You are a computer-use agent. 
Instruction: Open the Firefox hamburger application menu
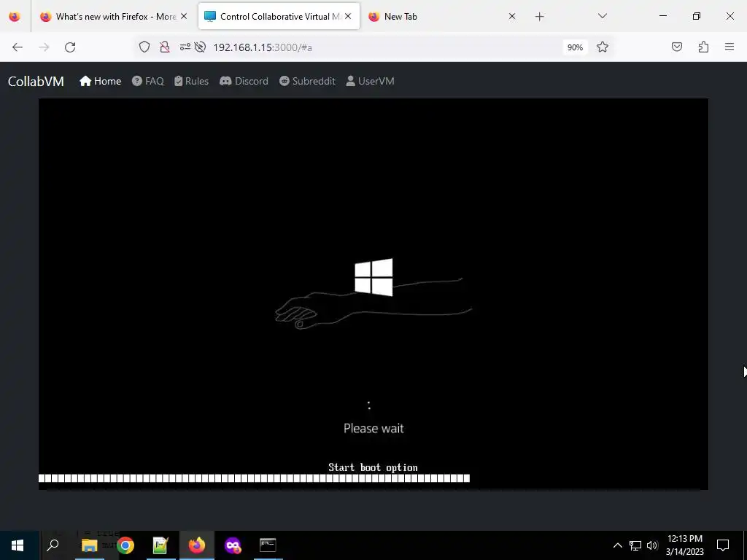[729, 47]
